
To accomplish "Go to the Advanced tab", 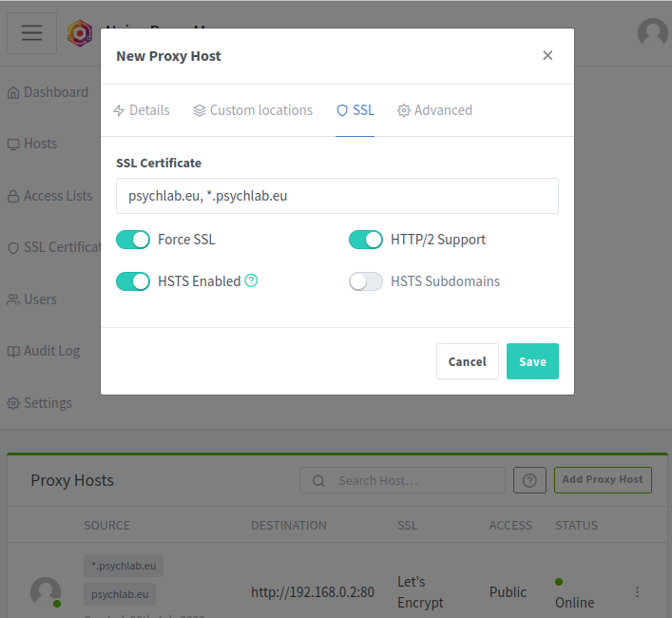I will [x=434, y=110].
